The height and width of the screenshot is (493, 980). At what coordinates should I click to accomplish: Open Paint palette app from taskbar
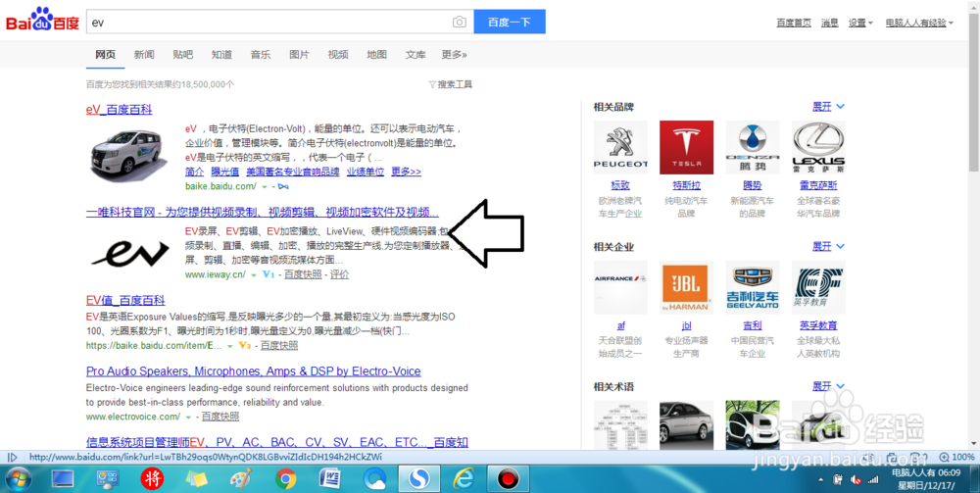241,479
